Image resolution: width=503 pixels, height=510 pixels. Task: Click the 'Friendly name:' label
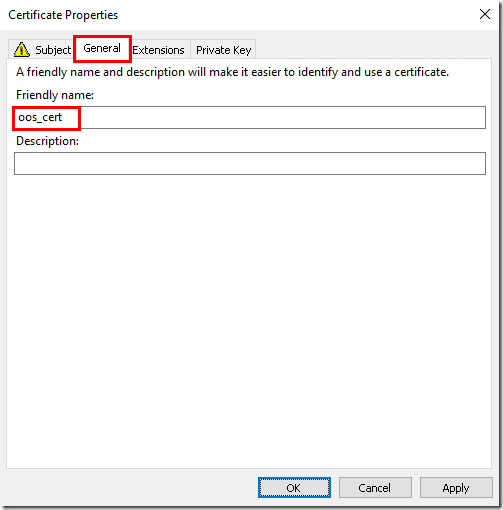55,95
